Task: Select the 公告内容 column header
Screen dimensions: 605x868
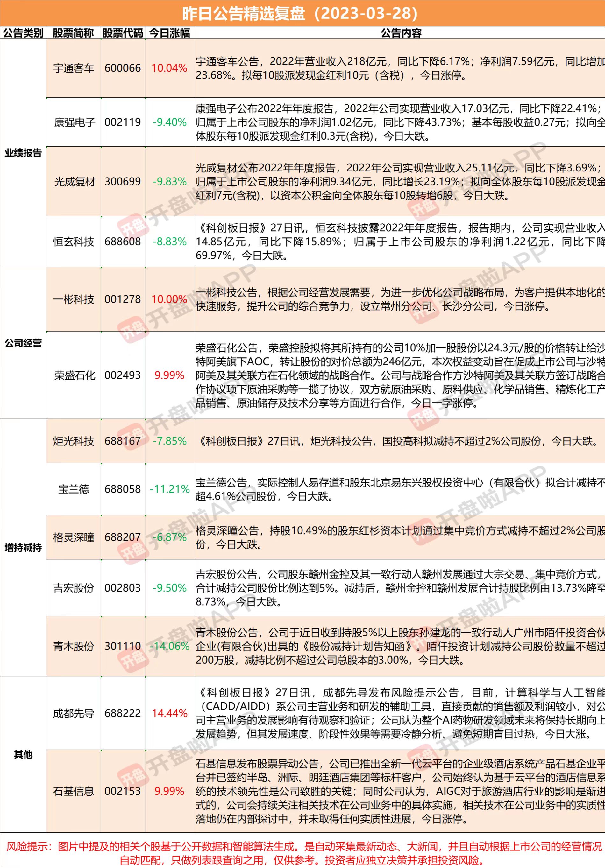Action: pos(402,33)
